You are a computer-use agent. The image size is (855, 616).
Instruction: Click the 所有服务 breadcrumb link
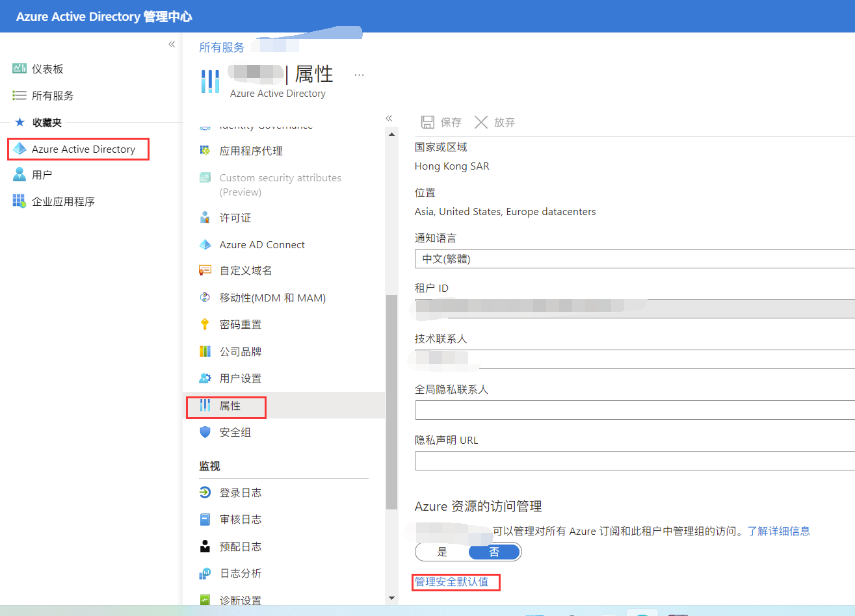pyautogui.click(x=222, y=47)
